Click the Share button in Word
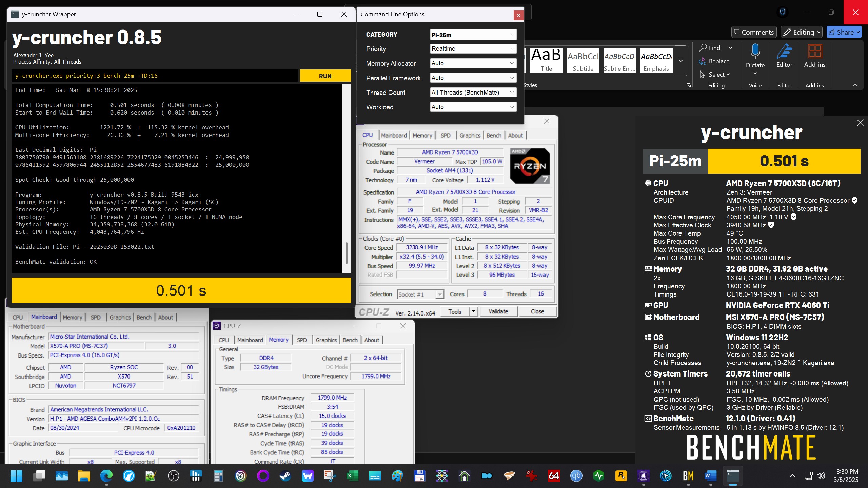The width and height of the screenshot is (868, 488). (x=844, y=32)
